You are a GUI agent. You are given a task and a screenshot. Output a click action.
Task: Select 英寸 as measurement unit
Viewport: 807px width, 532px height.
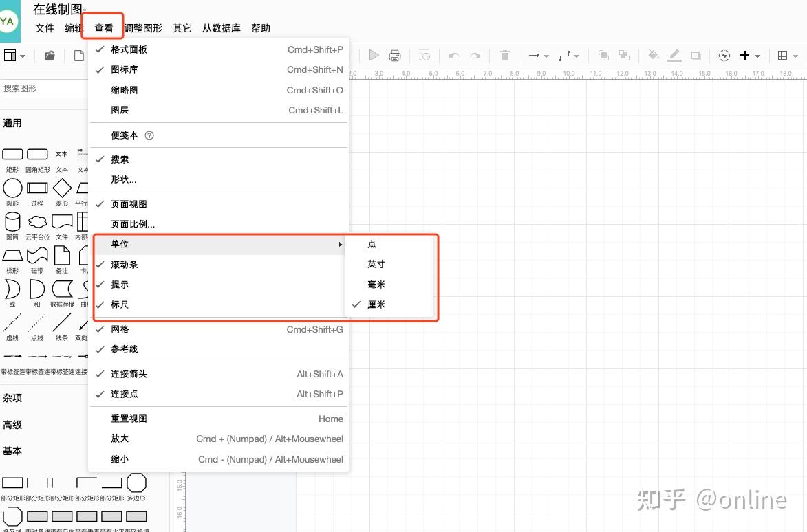point(377,263)
